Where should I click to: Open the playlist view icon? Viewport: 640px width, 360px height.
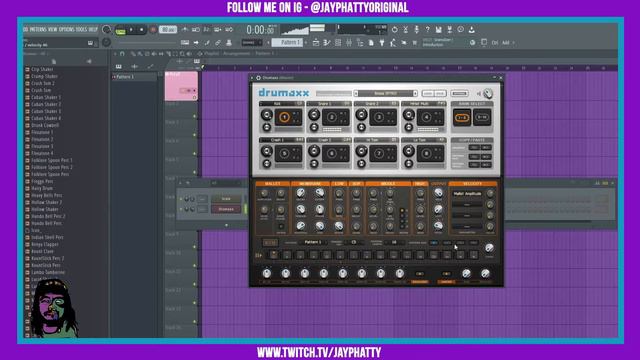click(316, 42)
